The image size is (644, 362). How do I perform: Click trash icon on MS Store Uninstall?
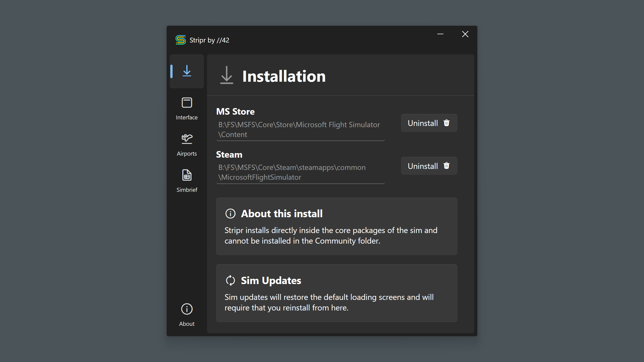click(x=447, y=123)
